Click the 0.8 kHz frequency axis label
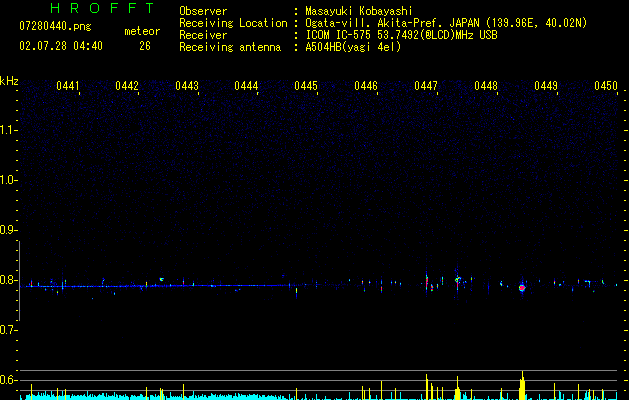 click(x=8, y=280)
